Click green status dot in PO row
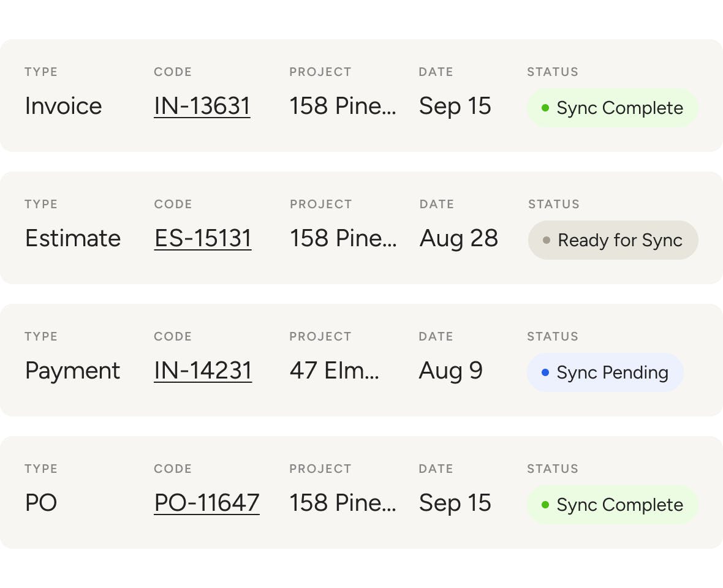723x588 pixels. [545, 505]
